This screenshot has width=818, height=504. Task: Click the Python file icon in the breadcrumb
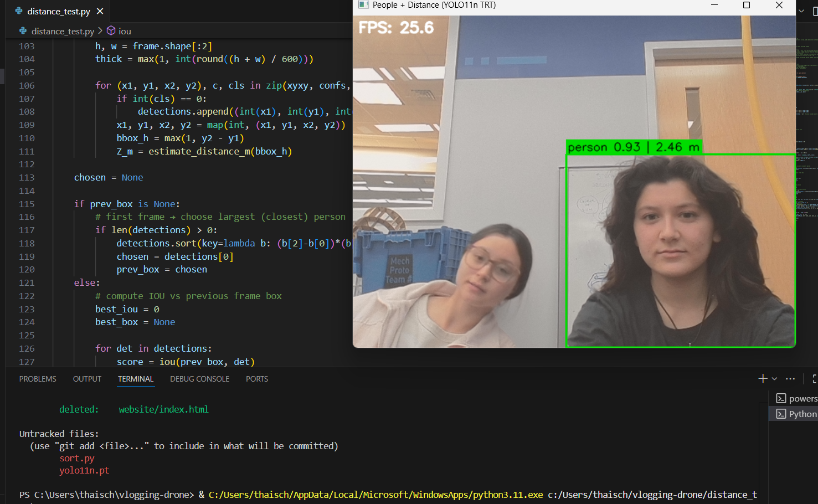[23, 31]
